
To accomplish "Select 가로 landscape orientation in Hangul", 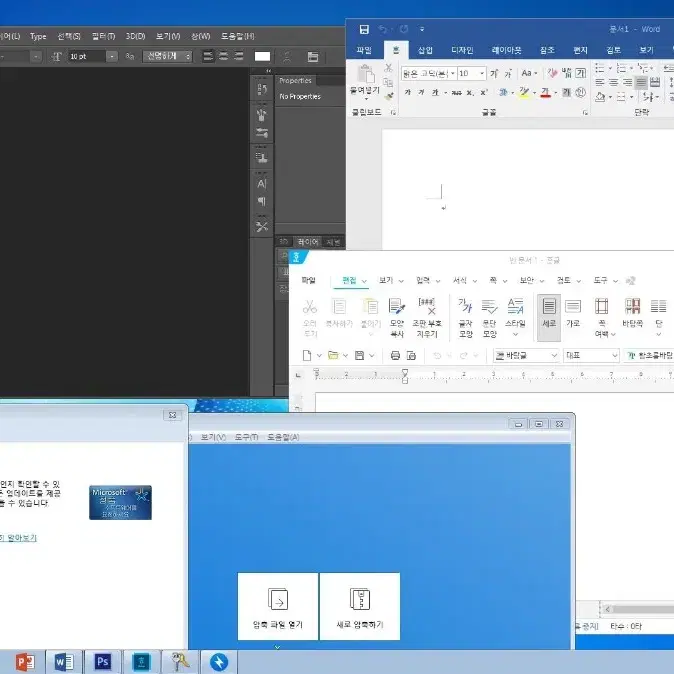I will tap(573, 313).
